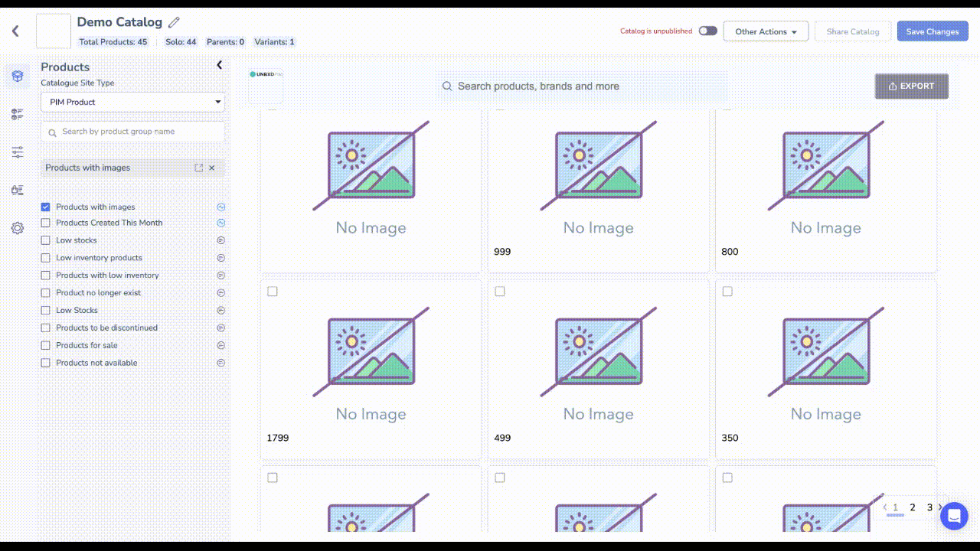
Task: Select the product card priced 350
Action: click(x=727, y=292)
